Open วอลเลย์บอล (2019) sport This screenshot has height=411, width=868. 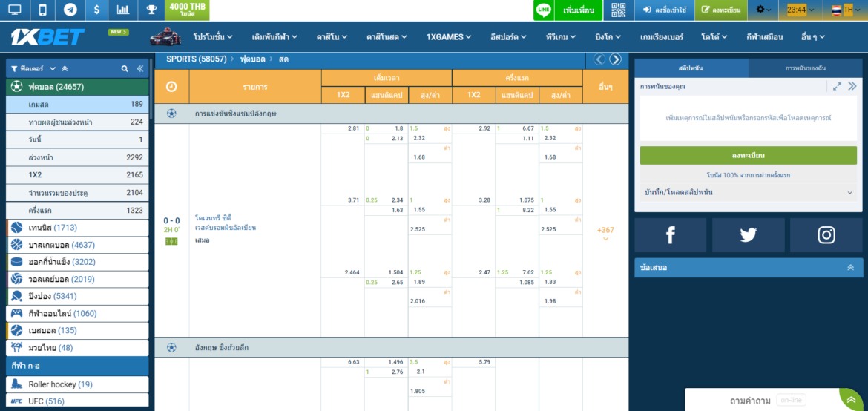pyautogui.click(x=77, y=279)
